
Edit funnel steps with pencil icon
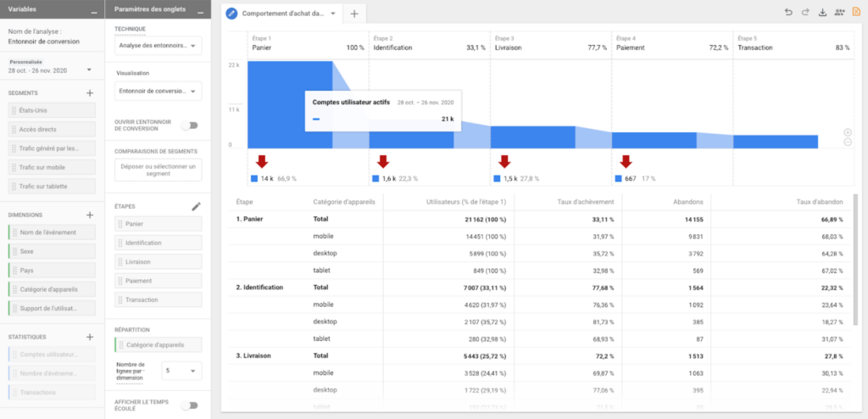(x=197, y=206)
